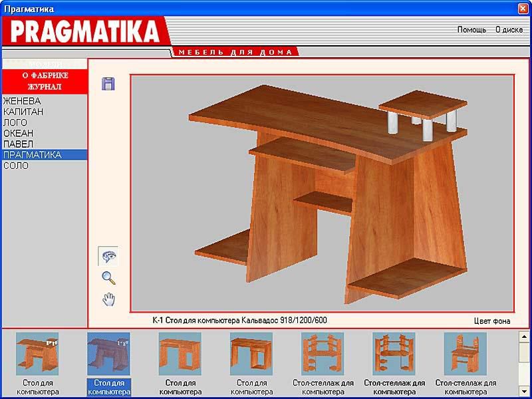
Task: Open the ЖУРНАЛ section
Action: [x=45, y=86]
